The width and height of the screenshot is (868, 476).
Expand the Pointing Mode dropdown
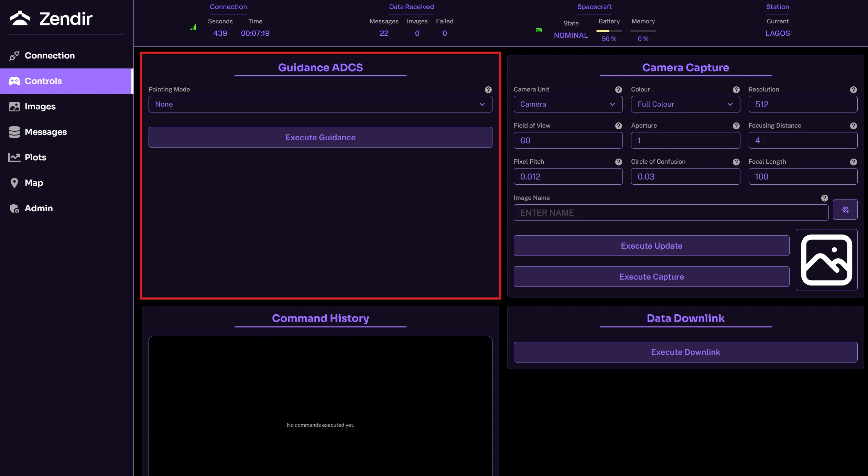pos(320,104)
